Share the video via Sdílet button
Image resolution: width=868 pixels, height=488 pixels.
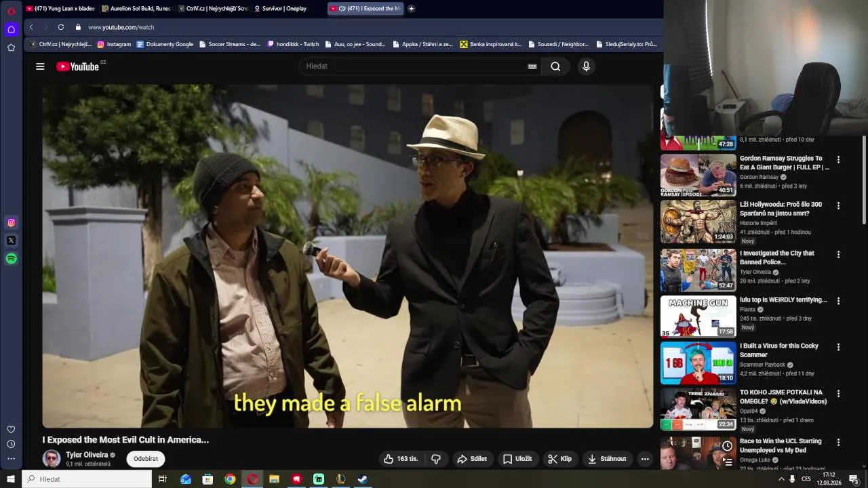472,459
